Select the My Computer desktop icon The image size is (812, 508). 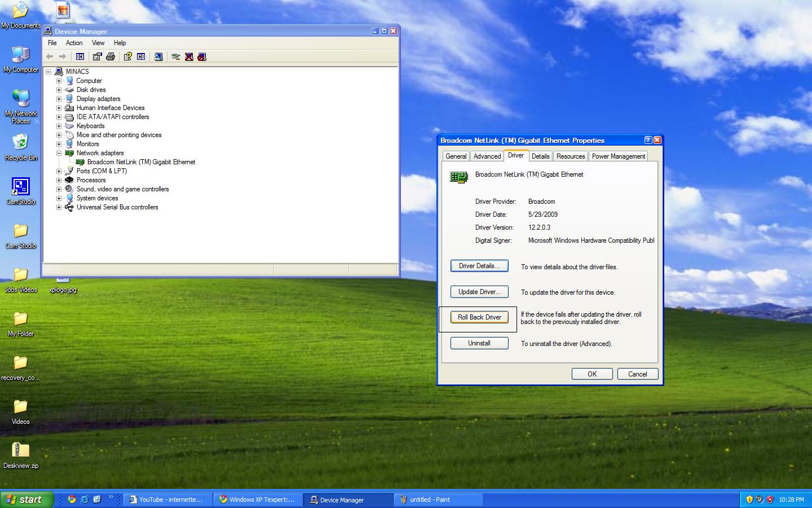pos(21,59)
